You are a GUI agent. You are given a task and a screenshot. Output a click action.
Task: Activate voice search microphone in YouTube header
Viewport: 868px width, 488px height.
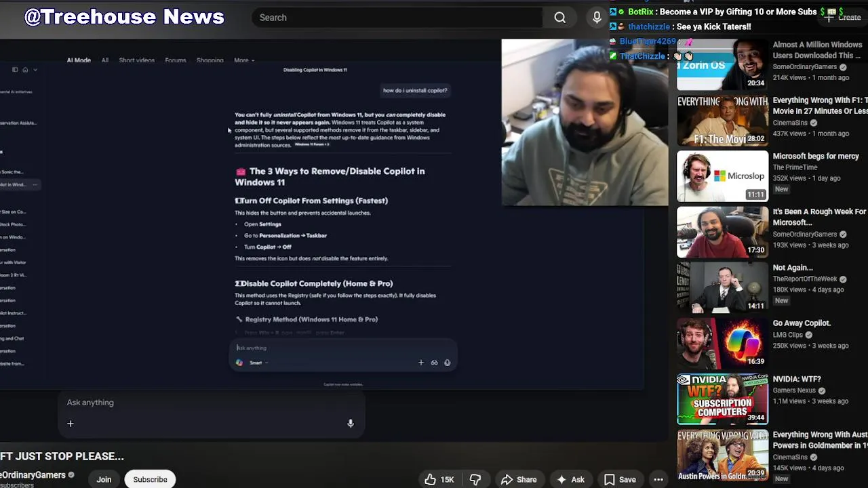(x=597, y=18)
